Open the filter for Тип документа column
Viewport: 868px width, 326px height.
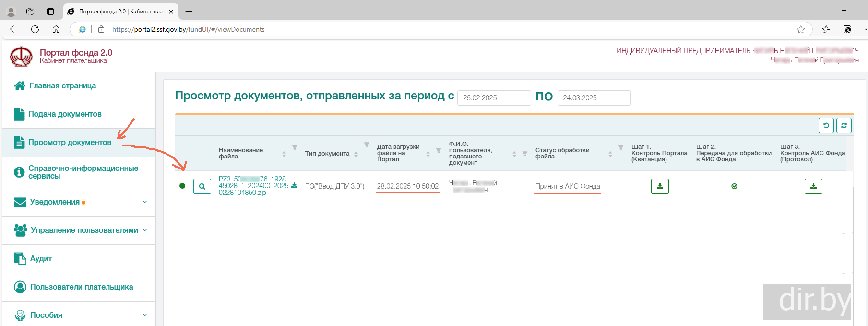pos(367,145)
